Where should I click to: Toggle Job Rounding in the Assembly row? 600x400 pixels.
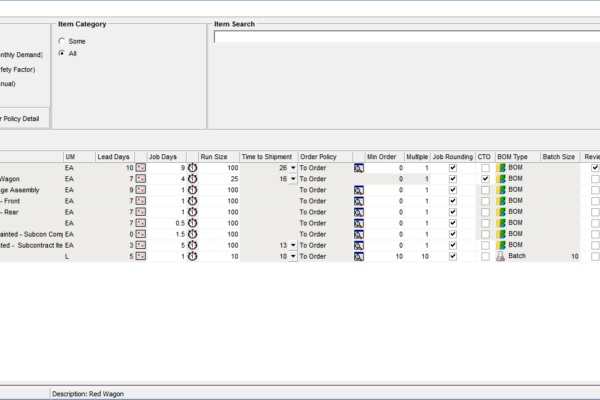[453, 190]
